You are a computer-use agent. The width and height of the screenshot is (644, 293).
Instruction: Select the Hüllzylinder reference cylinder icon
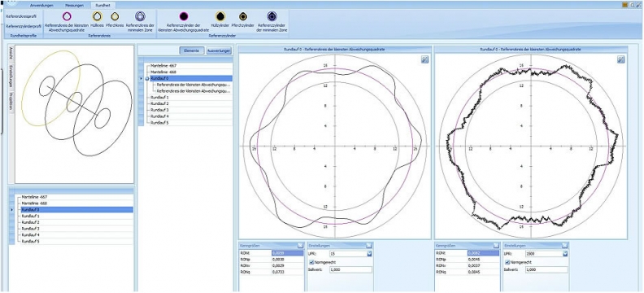pos(220,16)
